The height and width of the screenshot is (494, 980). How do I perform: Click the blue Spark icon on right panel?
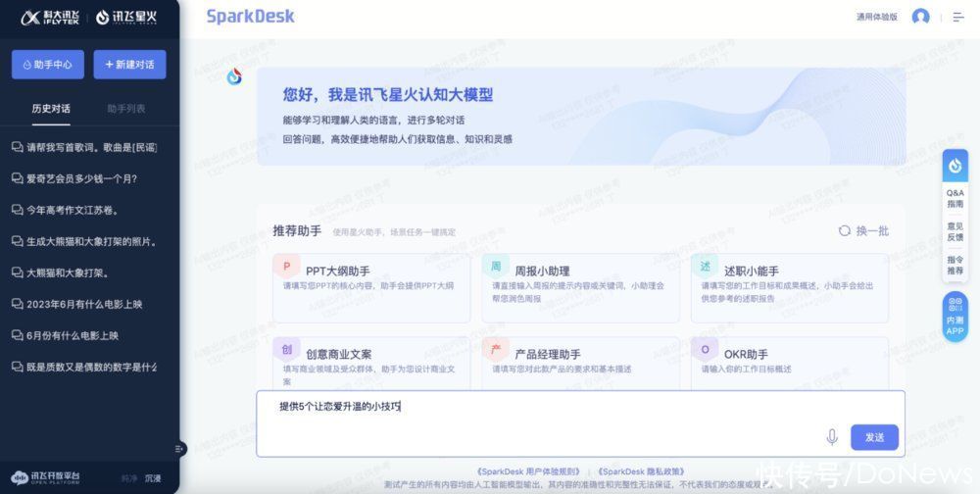[955, 165]
